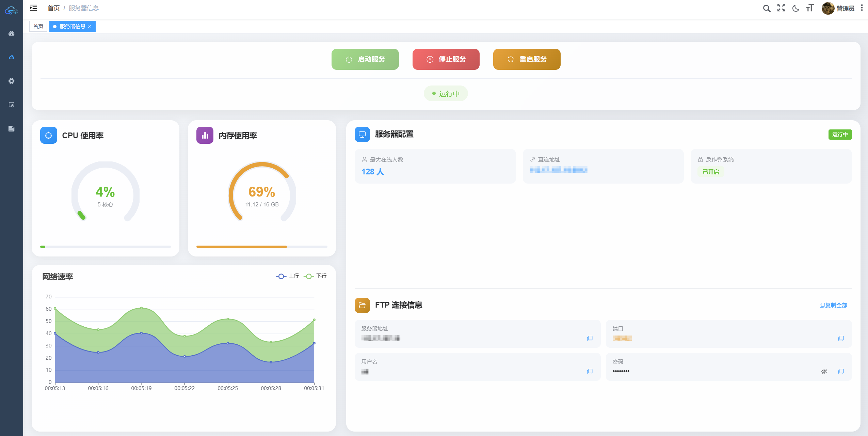Open the three-dot more options menu

pos(862,8)
